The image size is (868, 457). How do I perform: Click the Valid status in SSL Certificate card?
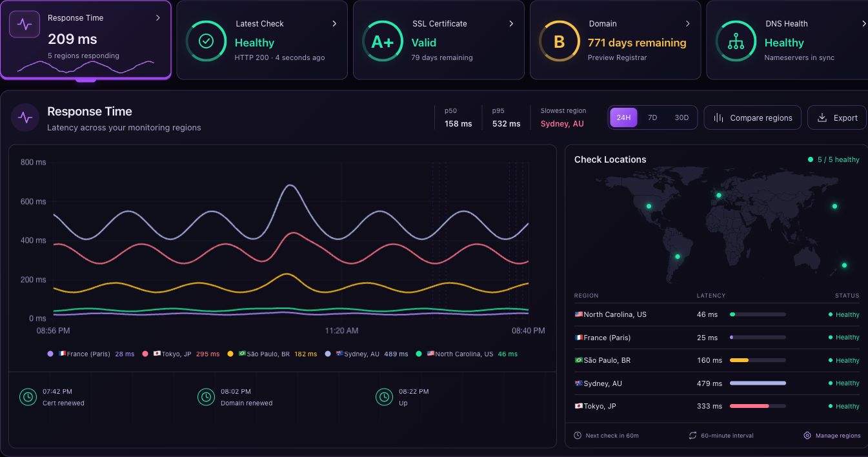coord(424,43)
